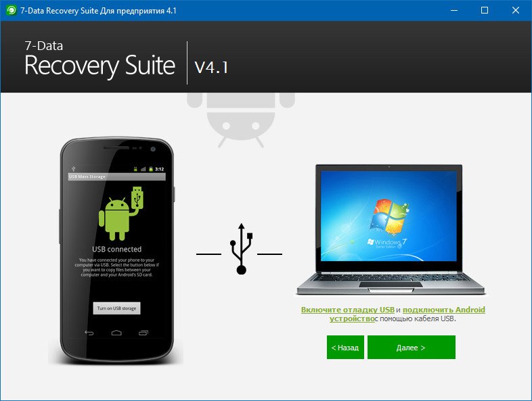Close the 7-Data Recovery Suite window
This screenshot has height=401, width=532.
point(516,11)
